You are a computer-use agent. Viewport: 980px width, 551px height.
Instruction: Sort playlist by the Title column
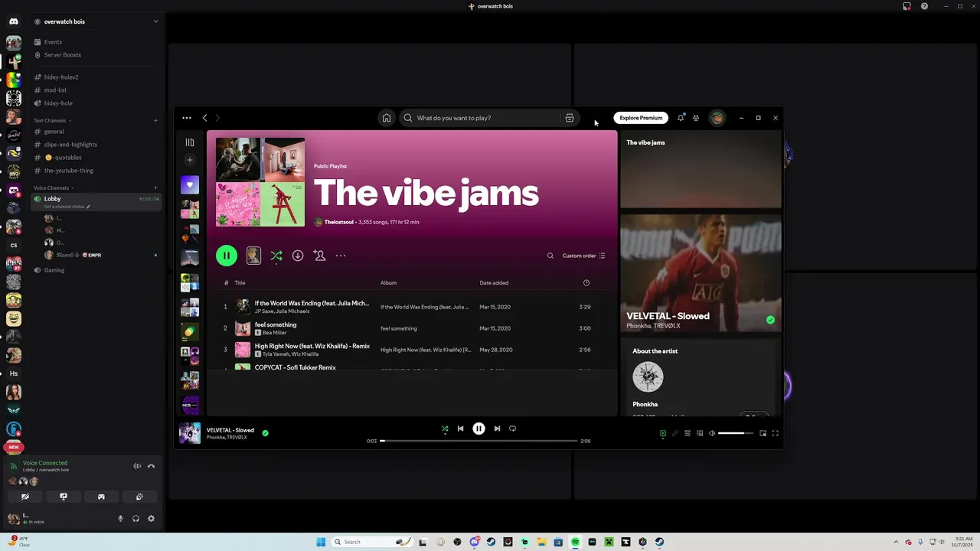[x=240, y=283]
